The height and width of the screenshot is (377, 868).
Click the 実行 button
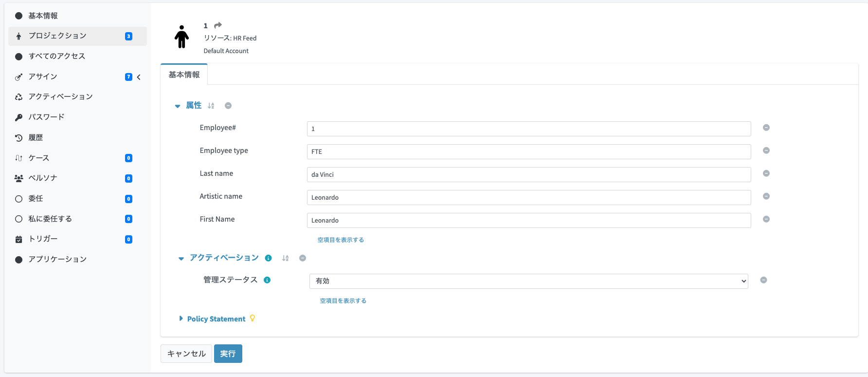coord(228,354)
